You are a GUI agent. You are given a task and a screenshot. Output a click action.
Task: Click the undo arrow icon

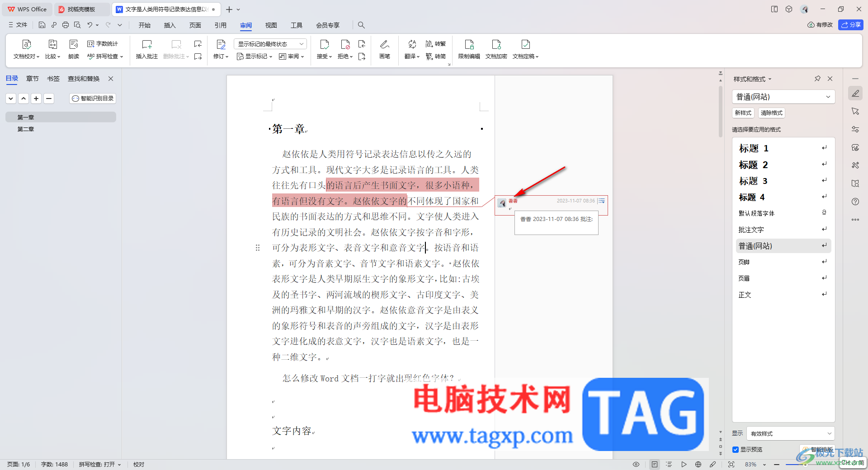(x=90, y=25)
